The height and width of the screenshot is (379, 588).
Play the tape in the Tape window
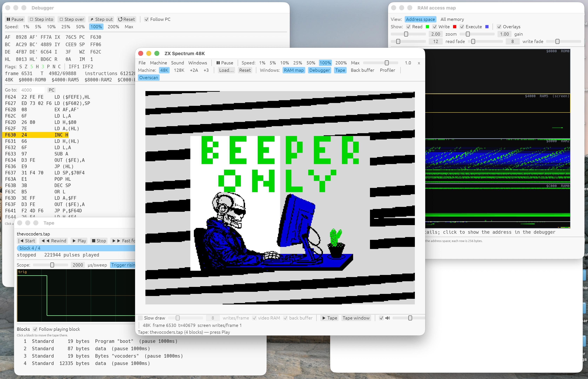pos(79,241)
